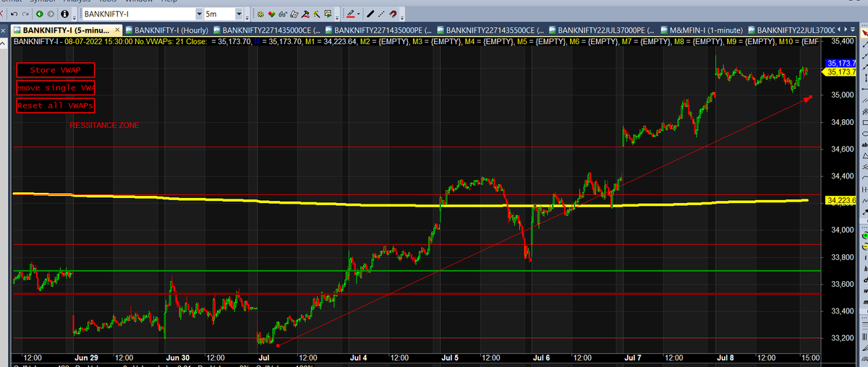Click the 34,800 price axis value
868x367 pixels.
pyautogui.click(x=842, y=122)
